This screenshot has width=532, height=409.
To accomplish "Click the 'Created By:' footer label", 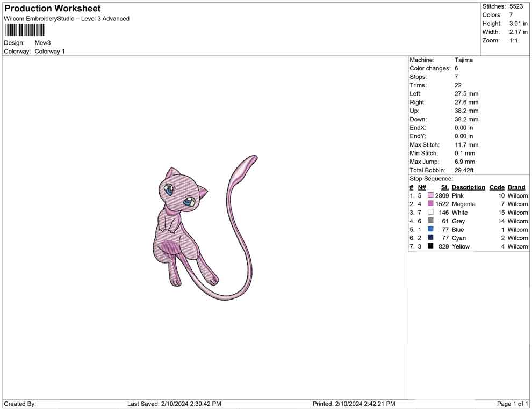I will [20, 404].
